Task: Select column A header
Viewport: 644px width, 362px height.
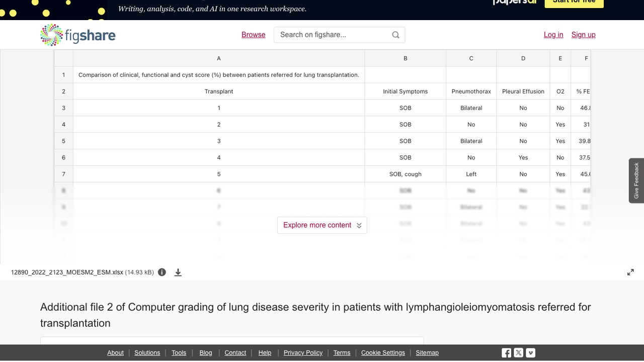Action: (219, 58)
